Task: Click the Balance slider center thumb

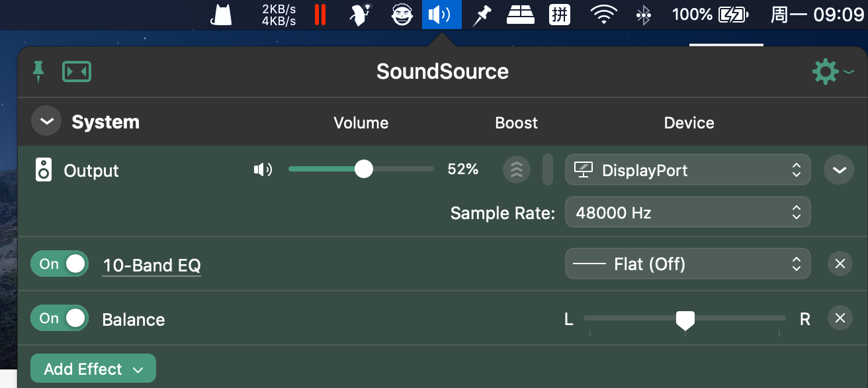Action: tap(685, 320)
